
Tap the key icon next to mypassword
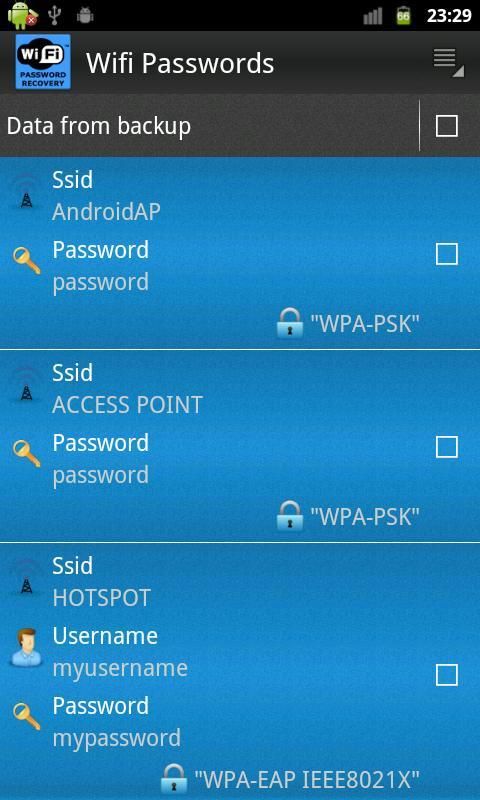[27, 716]
